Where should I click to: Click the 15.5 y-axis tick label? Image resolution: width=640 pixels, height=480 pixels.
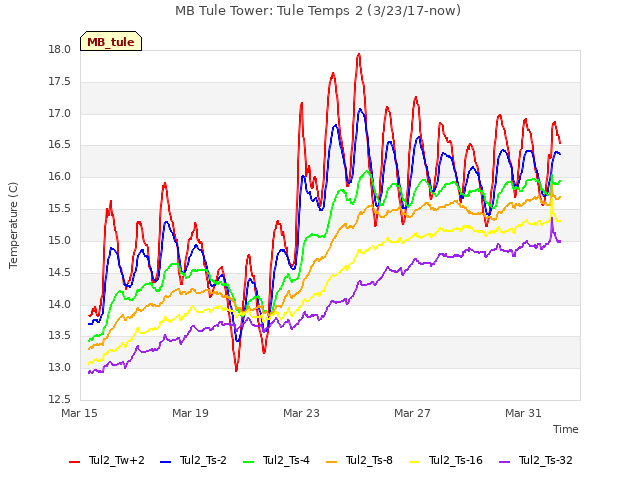(x=60, y=209)
